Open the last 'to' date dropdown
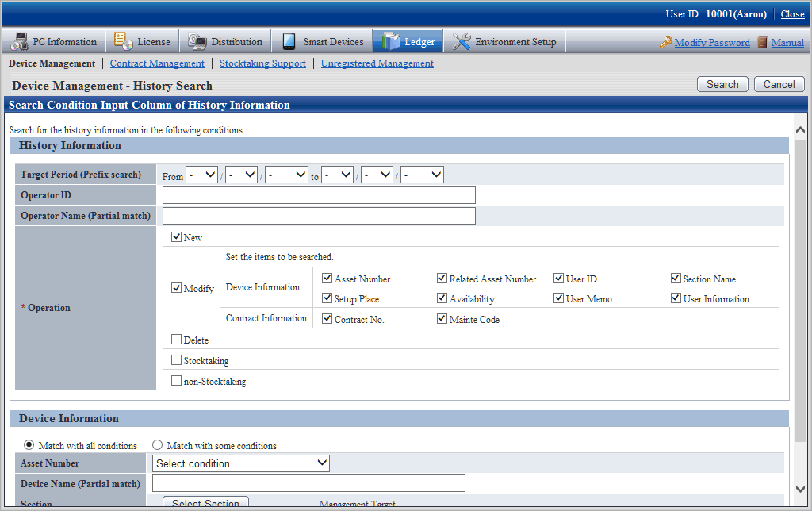812x511 pixels. [x=422, y=175]
